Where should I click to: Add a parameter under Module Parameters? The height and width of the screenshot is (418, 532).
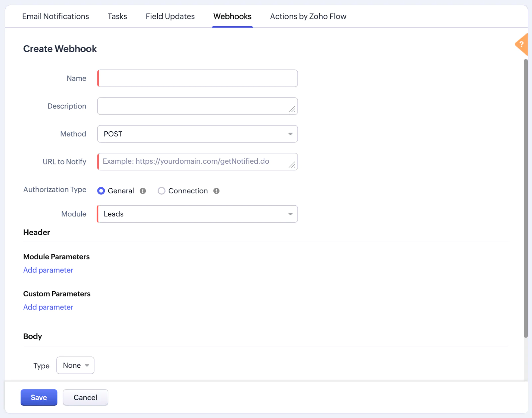(x=48, y=270)
